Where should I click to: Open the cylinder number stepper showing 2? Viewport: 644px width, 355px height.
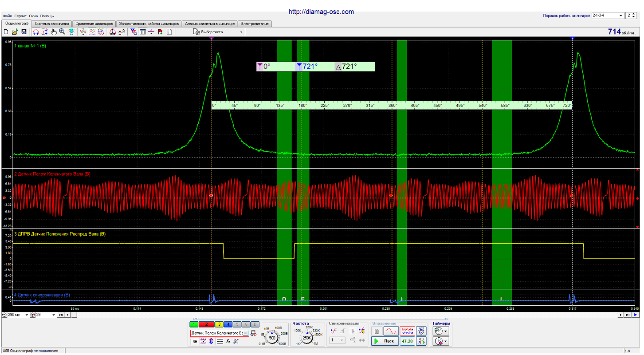(631, 16)
